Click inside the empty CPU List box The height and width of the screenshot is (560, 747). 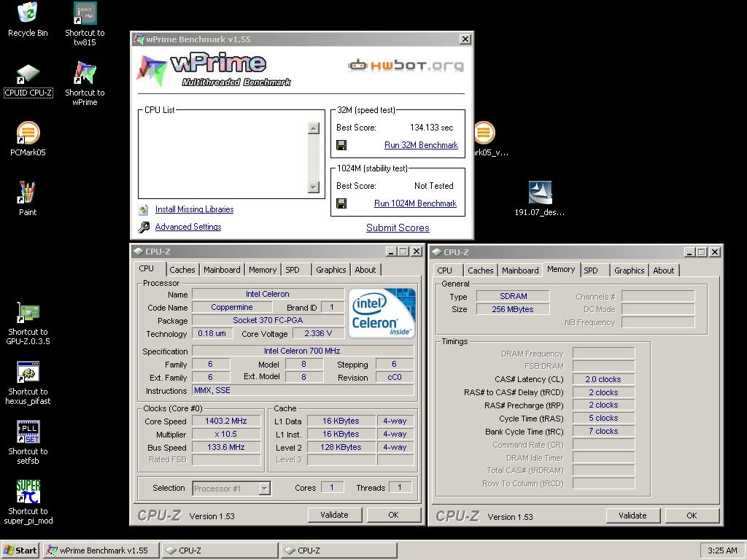(x=223, y=157)
